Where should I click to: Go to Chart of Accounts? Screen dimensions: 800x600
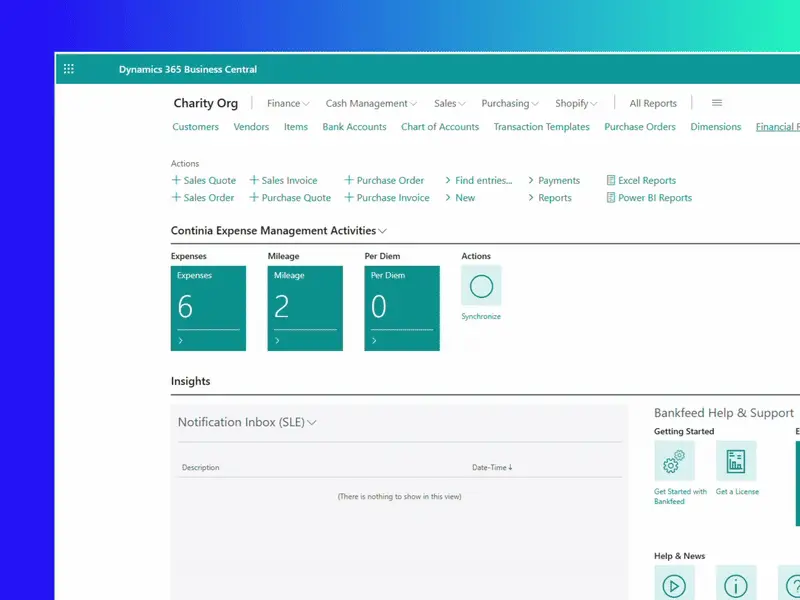pyautogui.click(x=440, y=127)
